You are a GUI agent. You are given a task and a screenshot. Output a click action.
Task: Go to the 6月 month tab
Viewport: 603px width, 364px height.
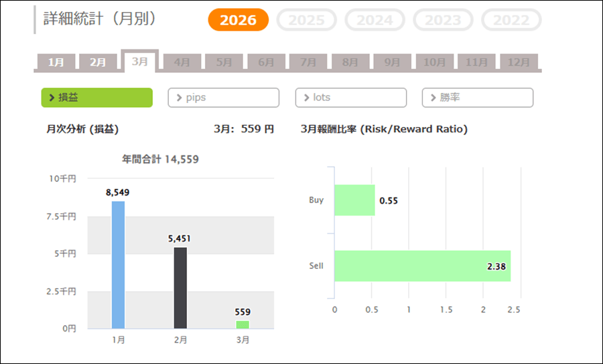[266, 62]
